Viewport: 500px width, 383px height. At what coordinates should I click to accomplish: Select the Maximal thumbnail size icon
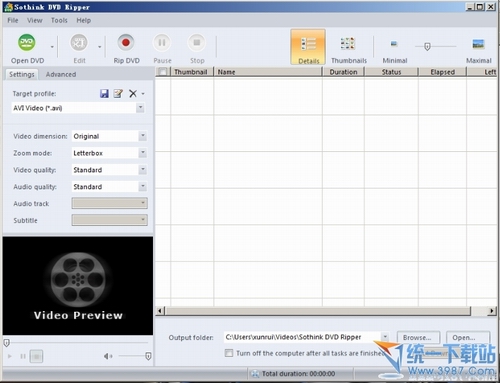(x=478, y=44)
